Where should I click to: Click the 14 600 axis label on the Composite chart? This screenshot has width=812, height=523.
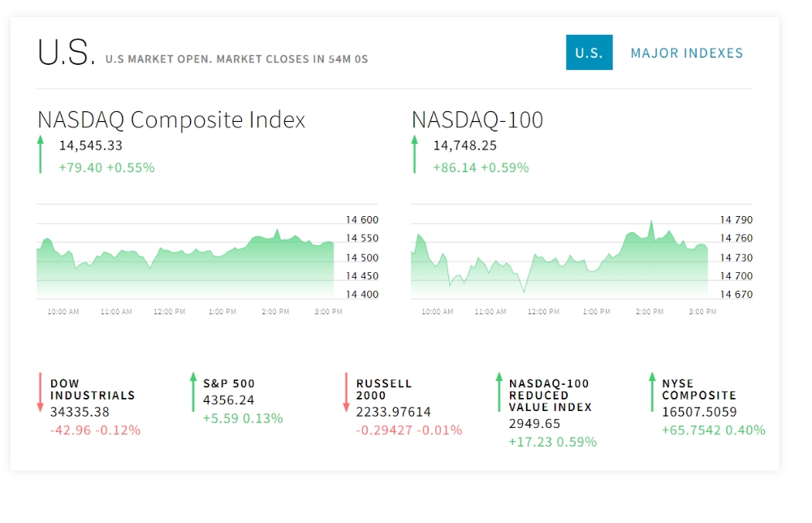(362, 219)
